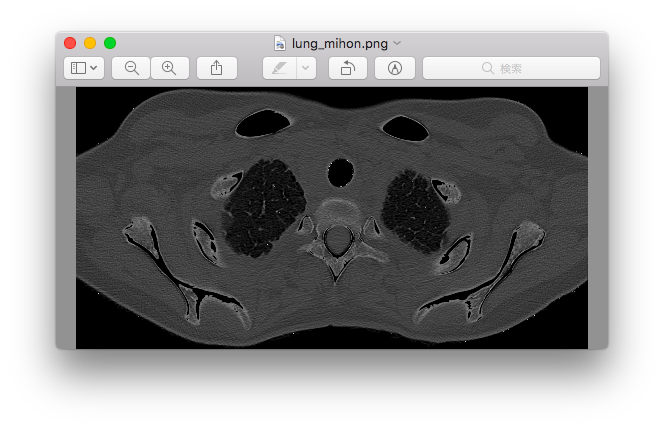Screen dimensions: 664x429
Task: Click the zoom out magnifier icon
Action: click(x=131, y=68)
